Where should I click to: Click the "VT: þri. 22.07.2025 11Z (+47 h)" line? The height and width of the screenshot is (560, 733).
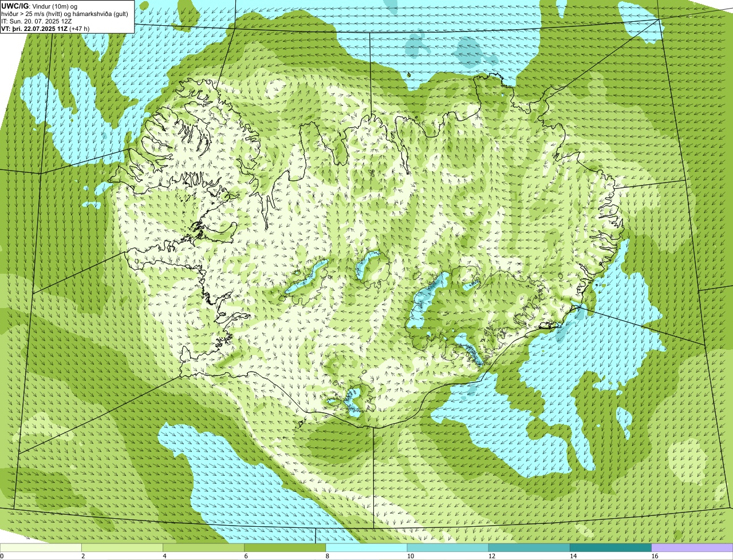tap(45, 28)
